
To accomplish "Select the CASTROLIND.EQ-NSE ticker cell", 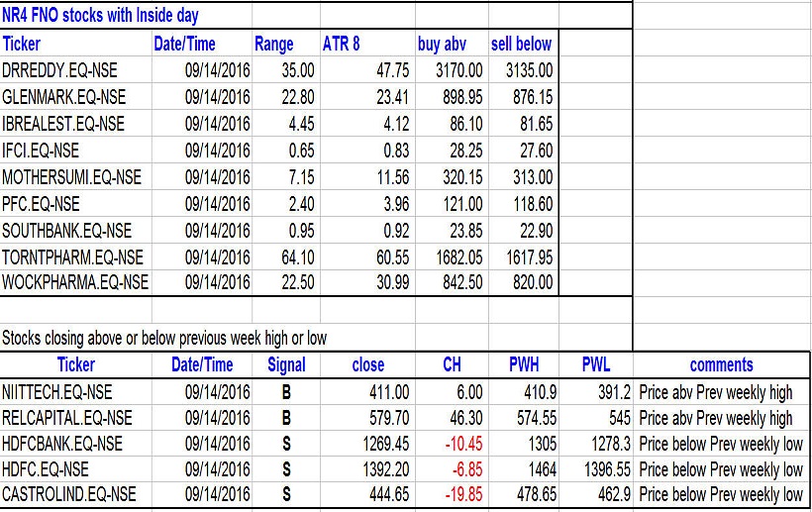I will 69,494.
